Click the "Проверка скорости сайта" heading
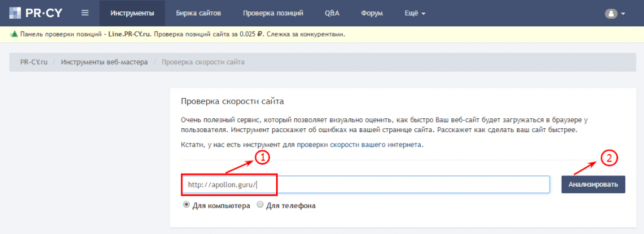This screenshot has height=234, width=644. (x=232, y=101)
